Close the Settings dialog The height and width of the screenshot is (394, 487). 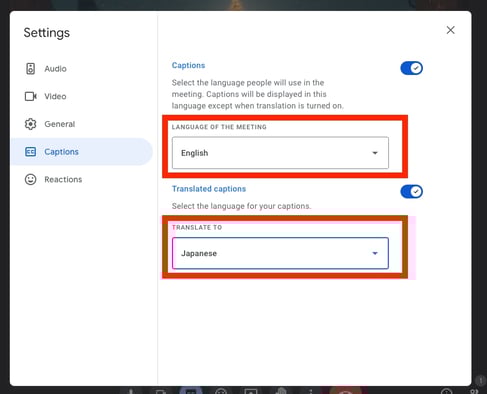click(450, 30)
